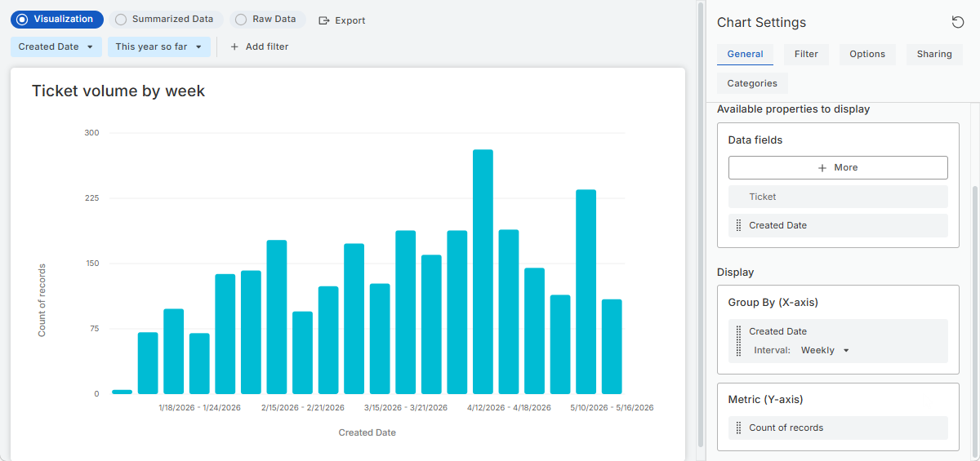980x461 pixels.
Task: Select the Ticket data field
Action: coord(838,197)
